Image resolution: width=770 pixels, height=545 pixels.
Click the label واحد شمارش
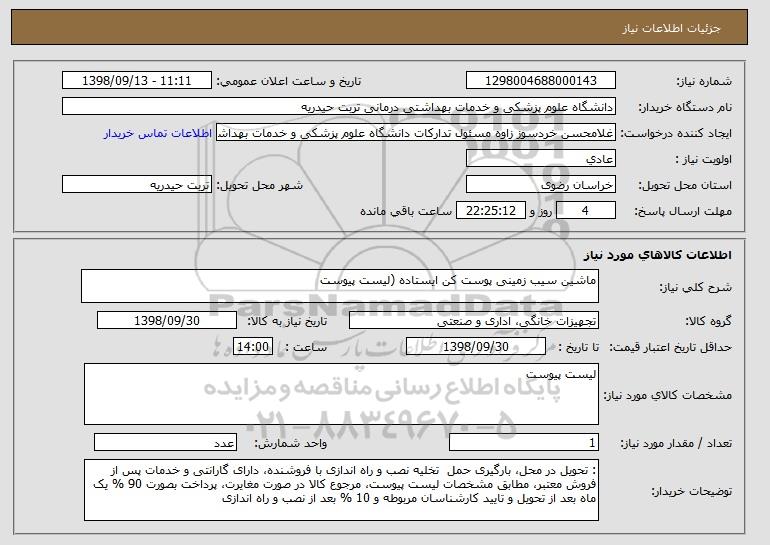click(x=291, y=443)
